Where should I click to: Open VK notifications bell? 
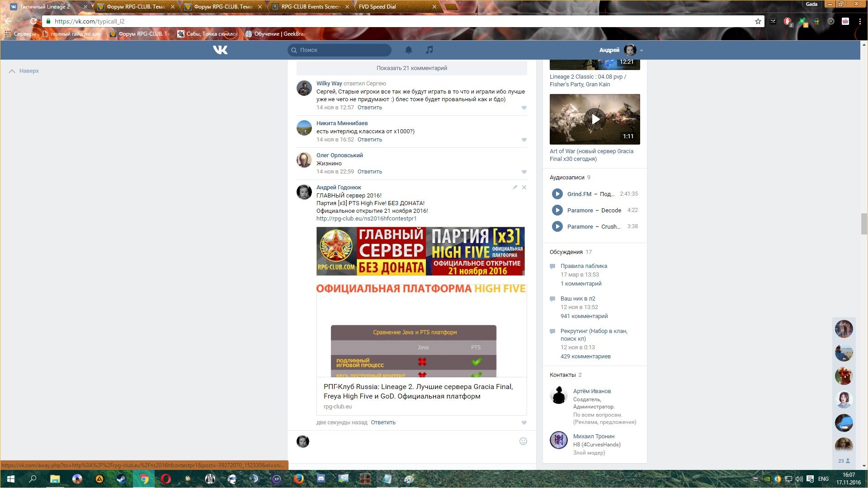tap(408, 50)
